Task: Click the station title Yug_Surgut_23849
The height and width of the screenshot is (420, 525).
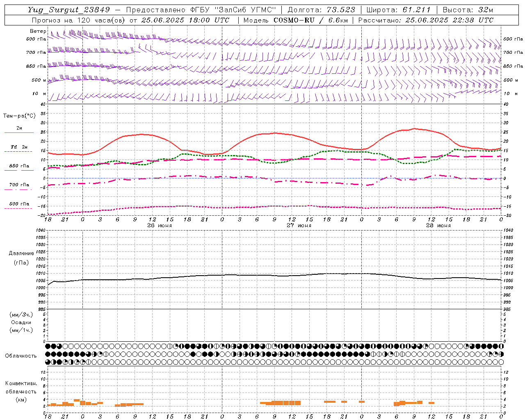Action: [x=69, y=10]
